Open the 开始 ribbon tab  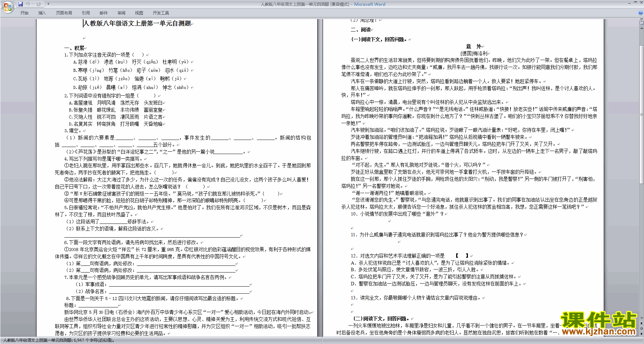coord(24,13)
